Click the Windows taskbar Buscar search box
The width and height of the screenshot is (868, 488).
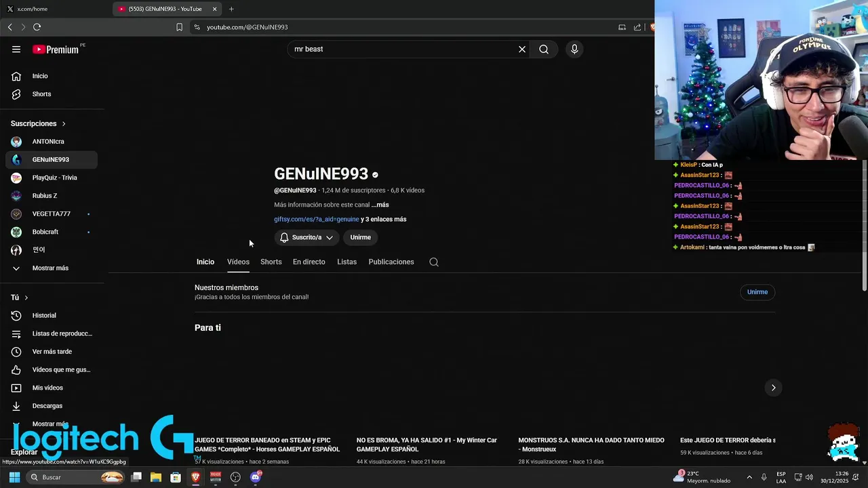coord(76,477)
